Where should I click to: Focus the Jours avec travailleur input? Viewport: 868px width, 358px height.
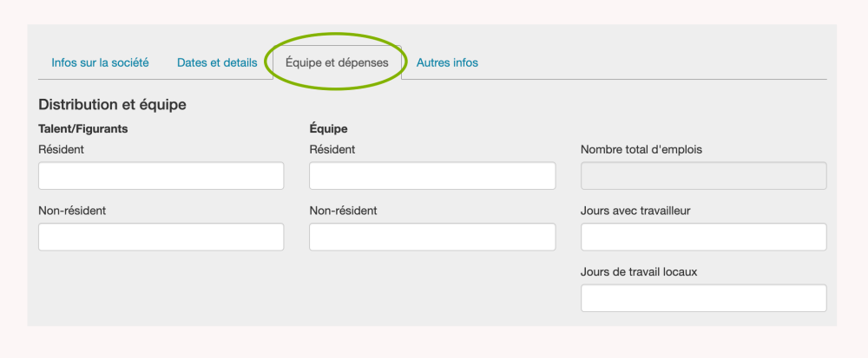[x=703, y=237]
